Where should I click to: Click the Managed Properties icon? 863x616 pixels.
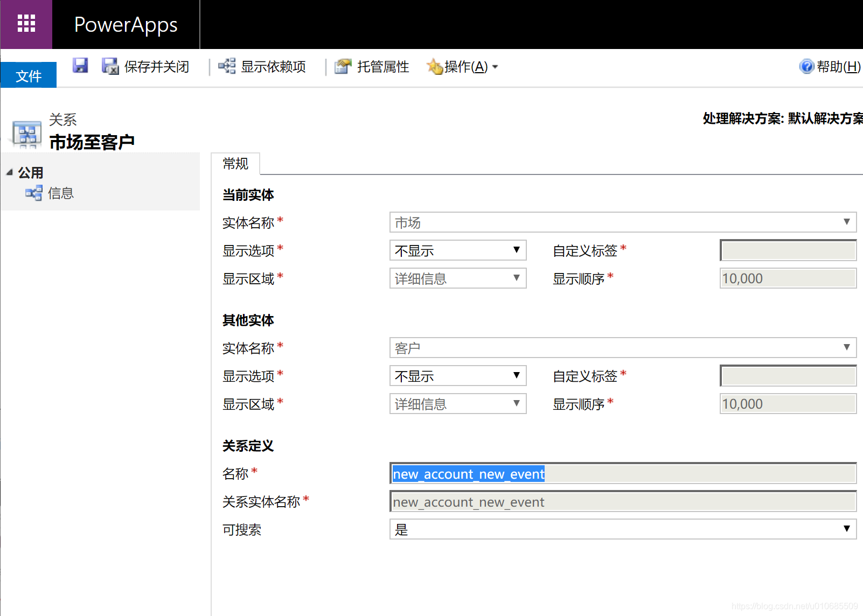coord(343,66)
